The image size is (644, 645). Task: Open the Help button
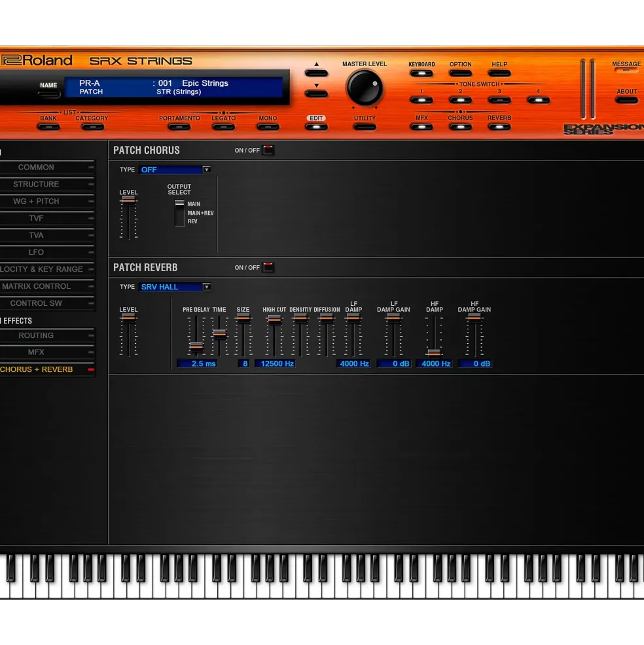point(499,73)
